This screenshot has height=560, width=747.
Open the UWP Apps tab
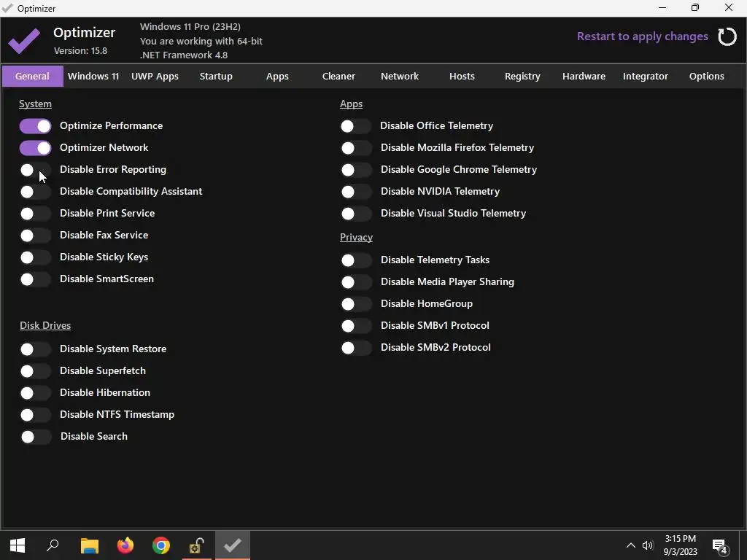(155, 76)
